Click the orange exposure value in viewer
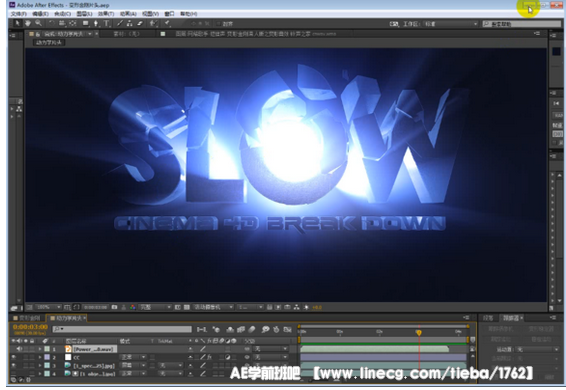 tap(317, 307)
